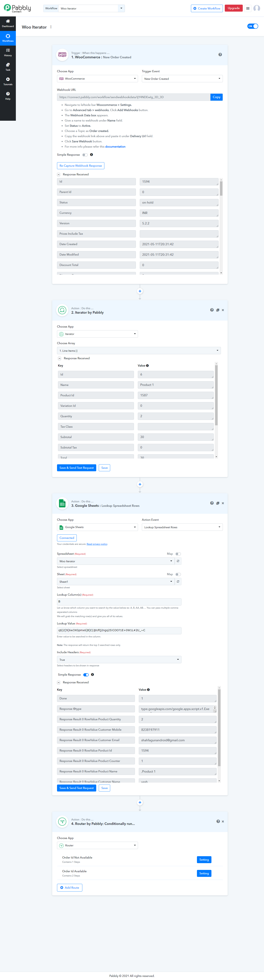Click the Google Sheets icon in step 3 header
This screenshot has width=264, height=980.
[x=62, y=504]
